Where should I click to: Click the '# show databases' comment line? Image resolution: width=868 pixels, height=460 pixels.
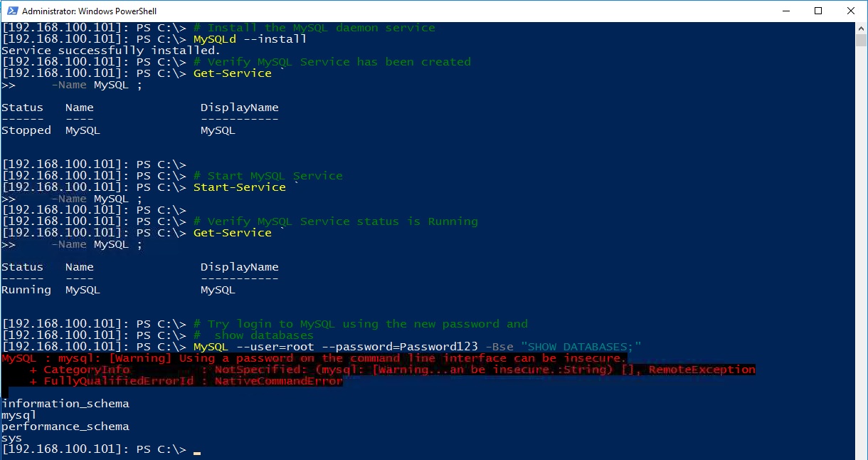click(254, 335)
